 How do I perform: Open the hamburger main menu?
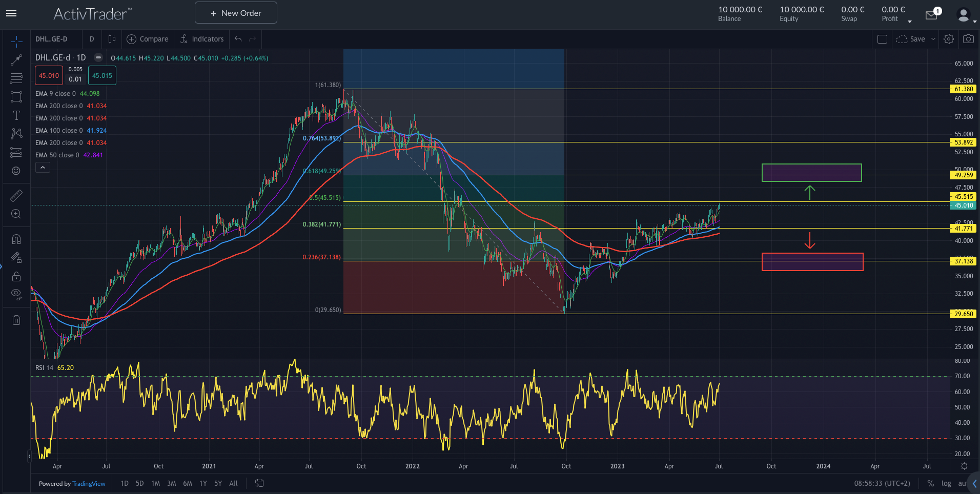(x=11, y=13)
